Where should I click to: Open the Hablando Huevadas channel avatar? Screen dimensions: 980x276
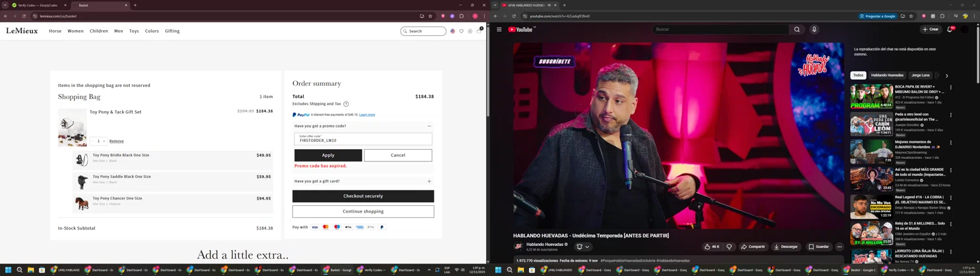(518, 247)
